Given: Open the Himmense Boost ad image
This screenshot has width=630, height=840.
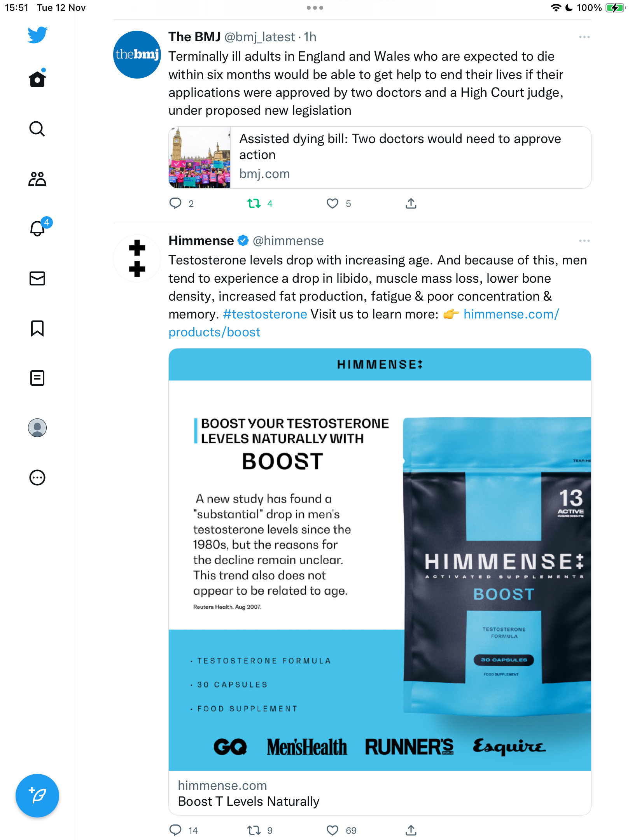Looking at the screenshot, I should [x=380, y=560].
